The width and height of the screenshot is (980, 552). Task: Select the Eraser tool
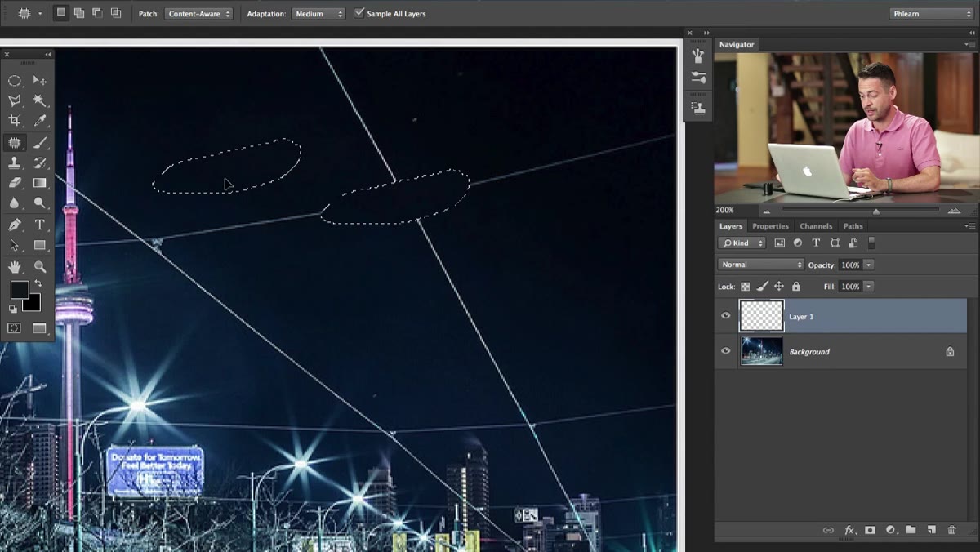click(15, 183)
